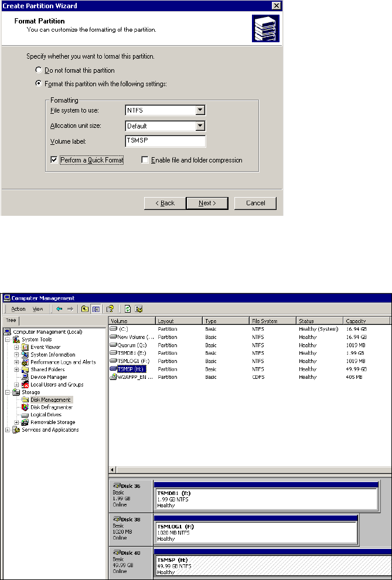Enable file and folder compression checkbox
Image resolution: width=392 pixels, height=580 pixels.
coord(145,160)
